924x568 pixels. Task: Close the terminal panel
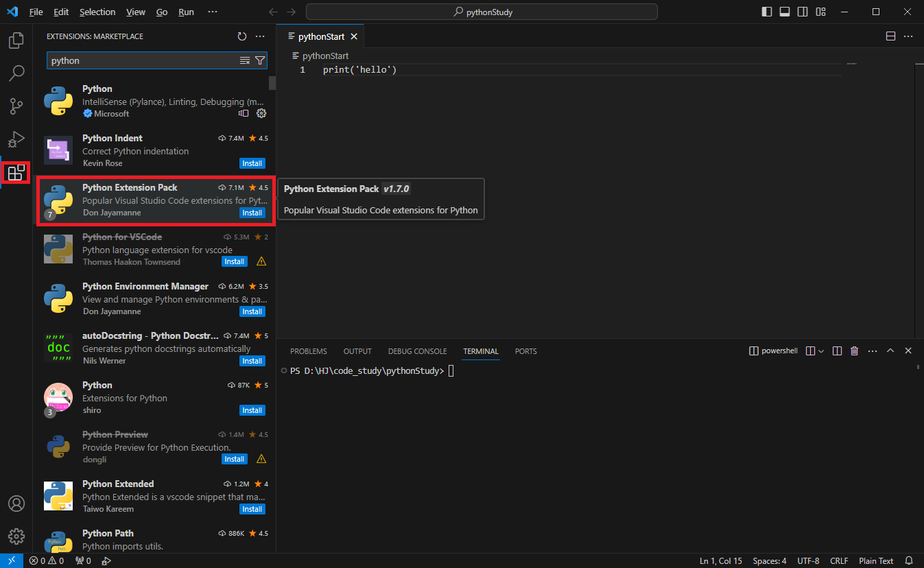click(x=908, y=351)
